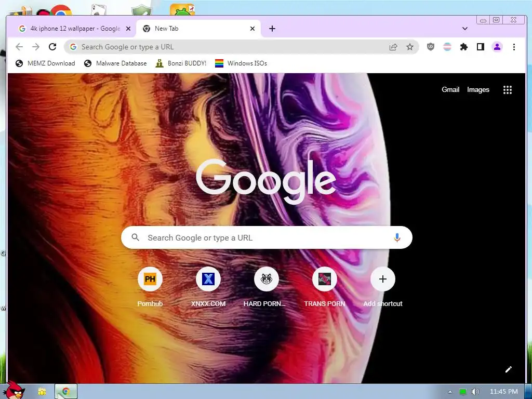This screenshot has width=532, height=399.
Task: Open the Extensions puzzle piece menu
Action: (464, 47)
